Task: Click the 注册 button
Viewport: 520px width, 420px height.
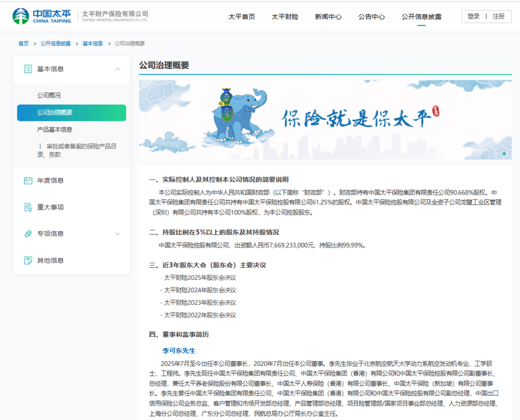Action: tap(498, 16)
